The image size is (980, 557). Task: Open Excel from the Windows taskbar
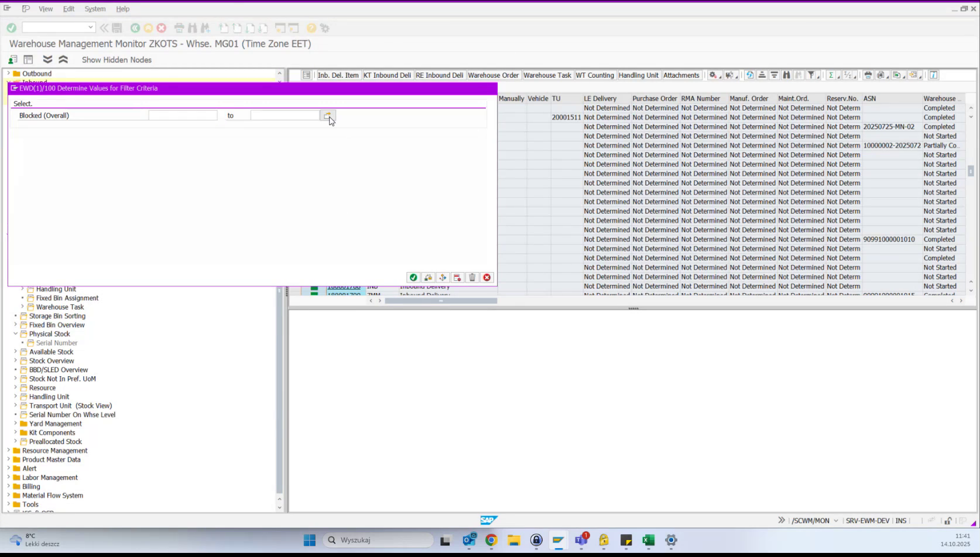[648, 540]
